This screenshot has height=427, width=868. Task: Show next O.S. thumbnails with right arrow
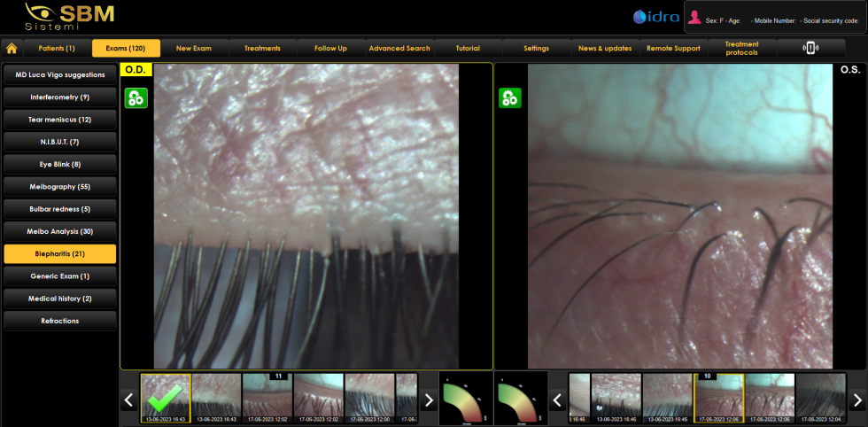pyautogui.click(x=856, y=400)
